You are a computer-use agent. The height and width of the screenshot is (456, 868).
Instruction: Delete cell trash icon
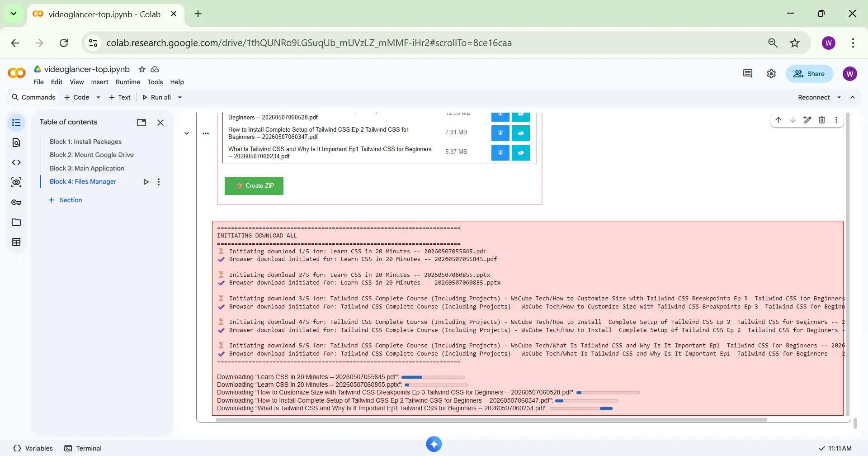tap(822, 120)
